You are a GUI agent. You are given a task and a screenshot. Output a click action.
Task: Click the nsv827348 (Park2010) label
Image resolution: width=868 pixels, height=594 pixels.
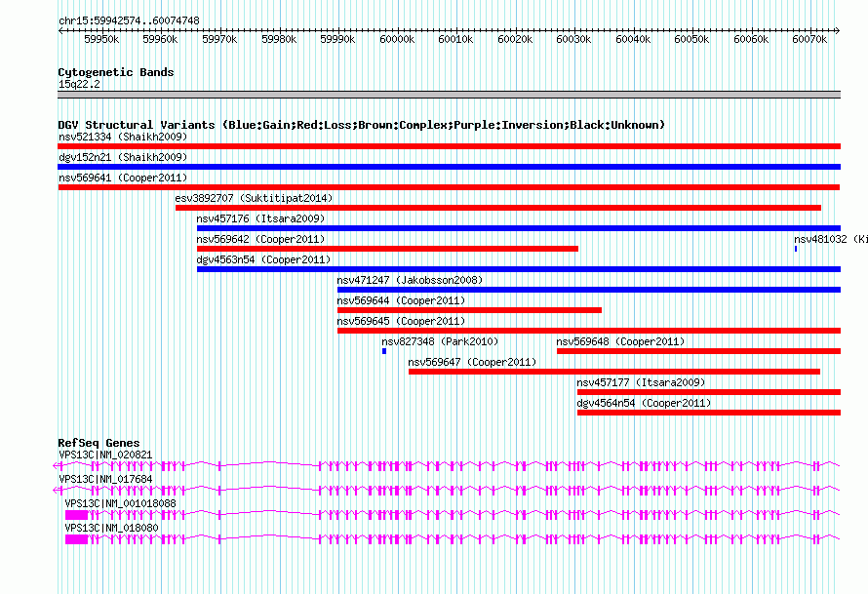click(440, 341)
